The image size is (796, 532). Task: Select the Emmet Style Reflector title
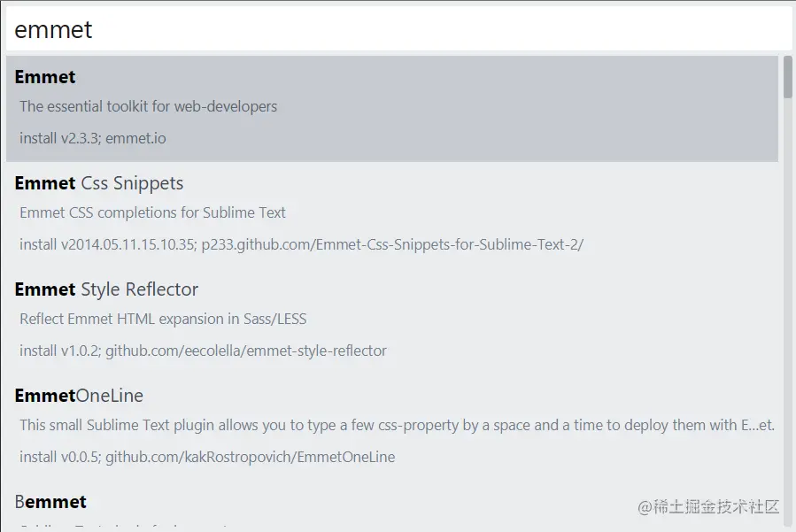106,289
